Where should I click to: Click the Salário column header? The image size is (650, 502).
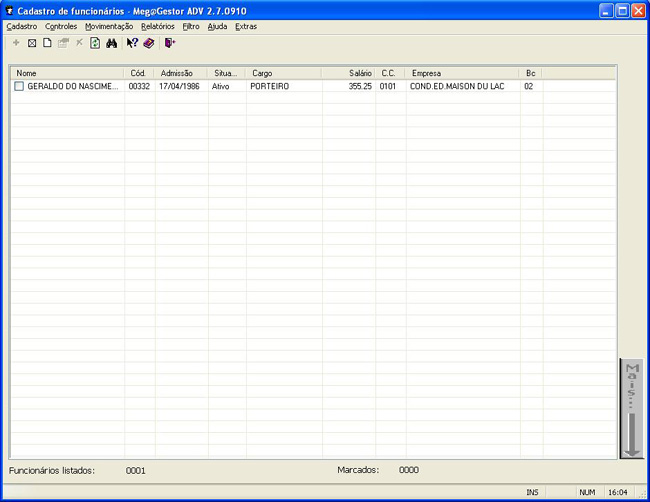tap(349, 73)
